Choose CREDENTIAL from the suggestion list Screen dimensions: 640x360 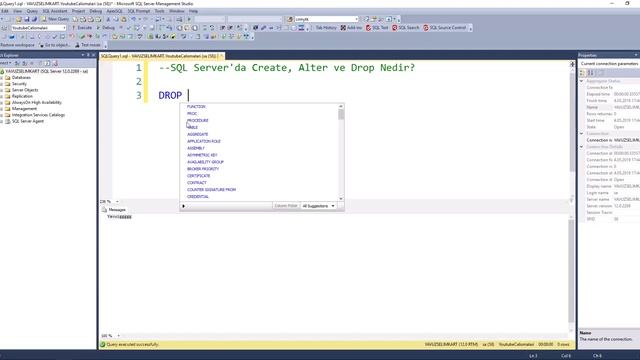[198, 197]
